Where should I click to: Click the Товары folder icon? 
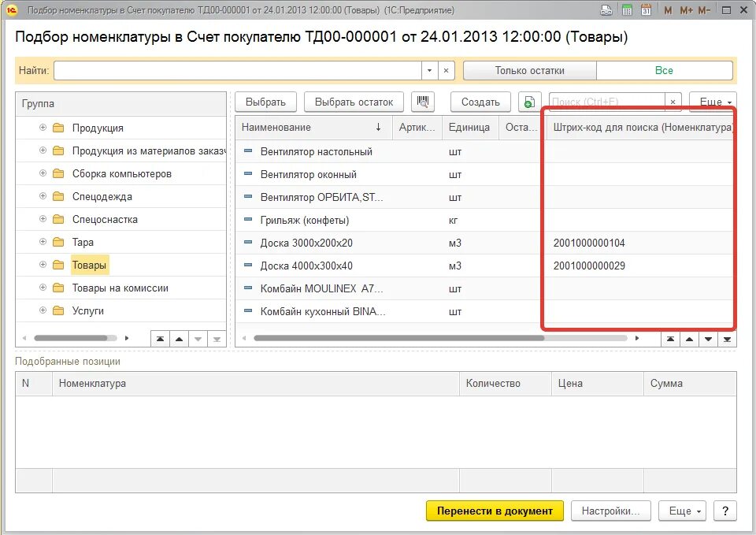[x=58, y=265]
